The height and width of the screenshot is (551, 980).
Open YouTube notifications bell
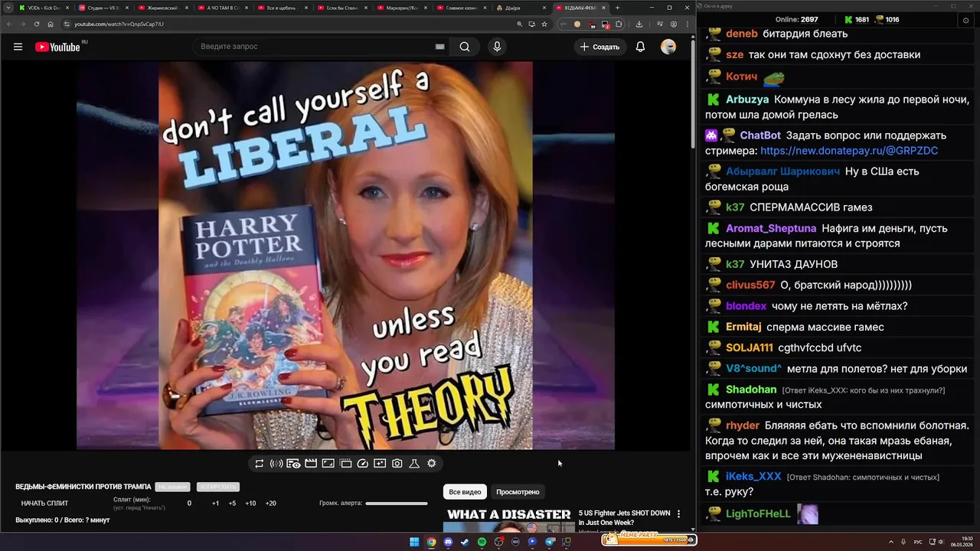point(640,47)
